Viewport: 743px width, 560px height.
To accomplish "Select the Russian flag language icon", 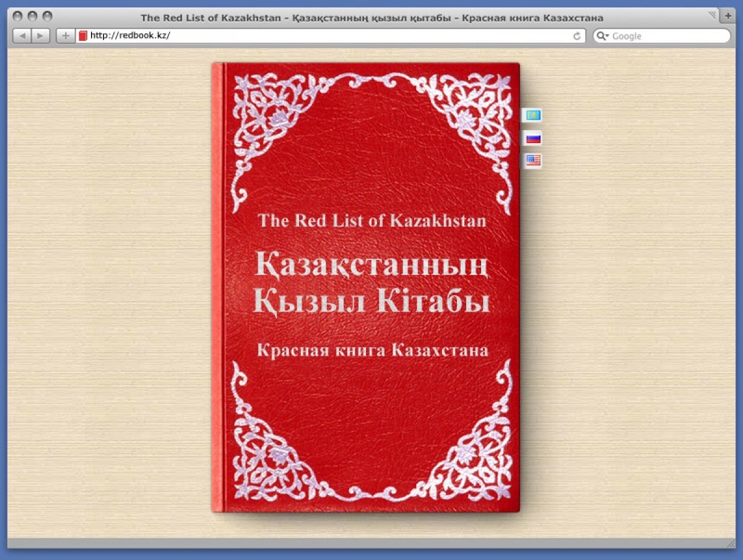I will pyautogui.click(x=533, y=137).
